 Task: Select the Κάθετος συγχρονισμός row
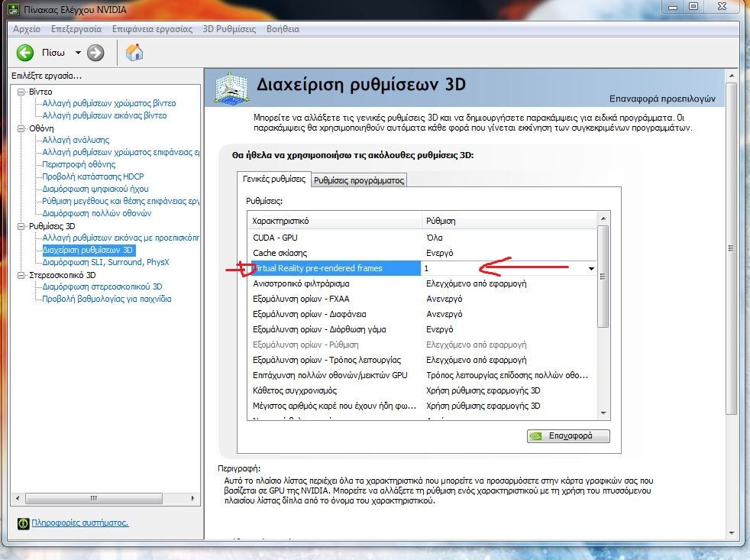(x=422, y=390)
